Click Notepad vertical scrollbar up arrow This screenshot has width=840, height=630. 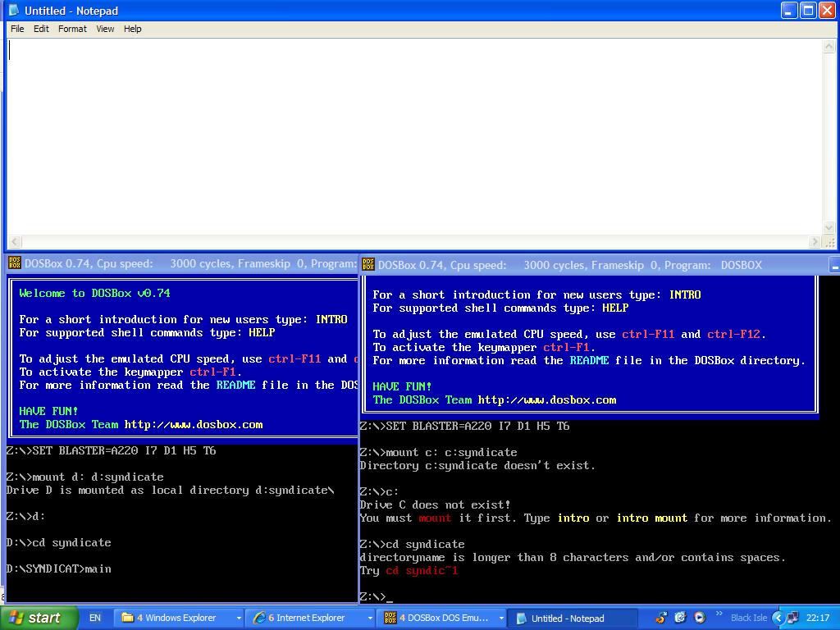click(829, 47)
